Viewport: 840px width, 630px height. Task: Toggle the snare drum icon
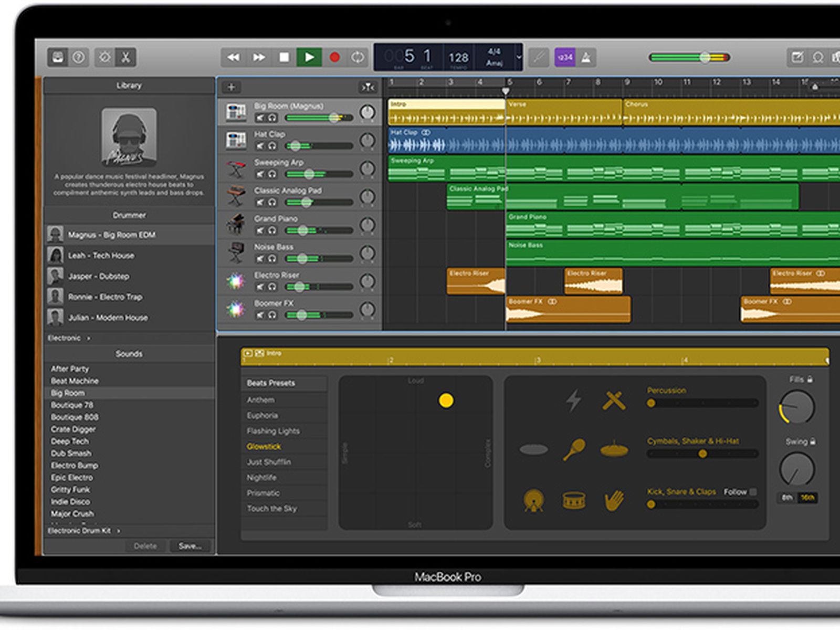[x=574, y=501]
